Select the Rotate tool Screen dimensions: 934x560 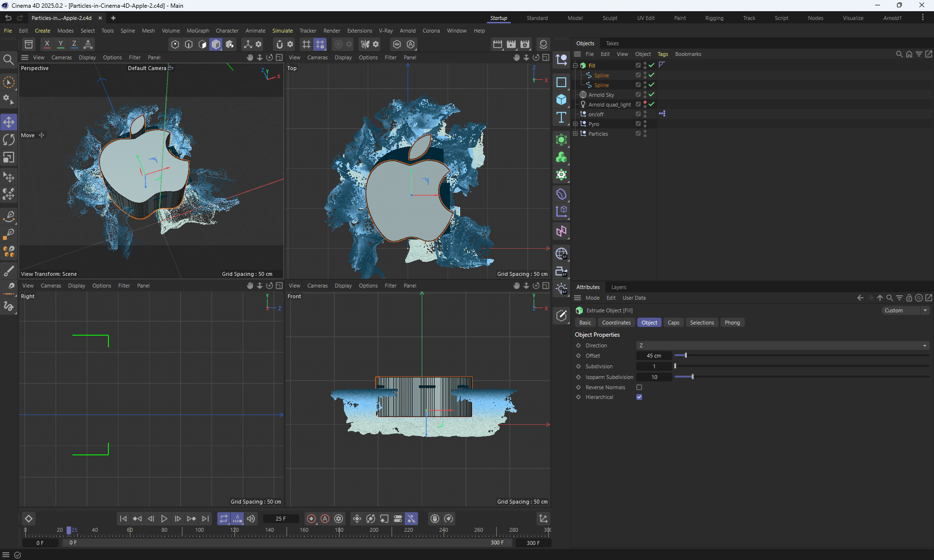tap(9, 140)
